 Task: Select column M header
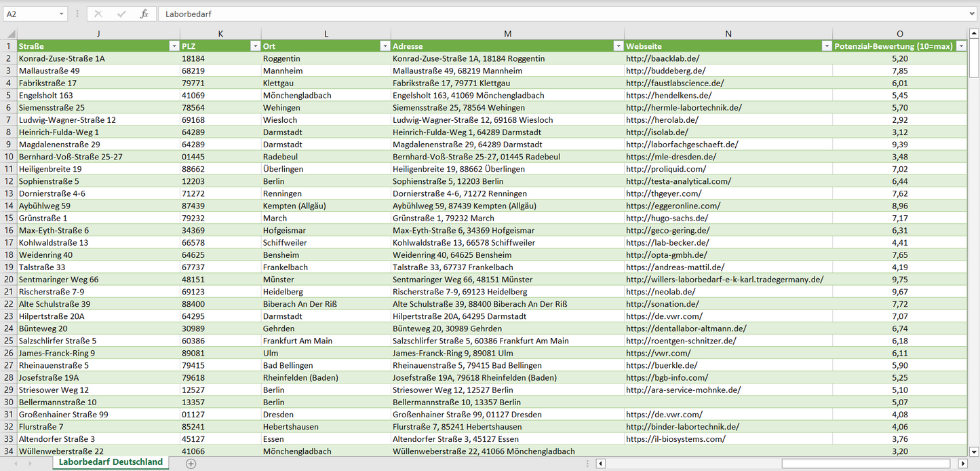click(507, 34)
